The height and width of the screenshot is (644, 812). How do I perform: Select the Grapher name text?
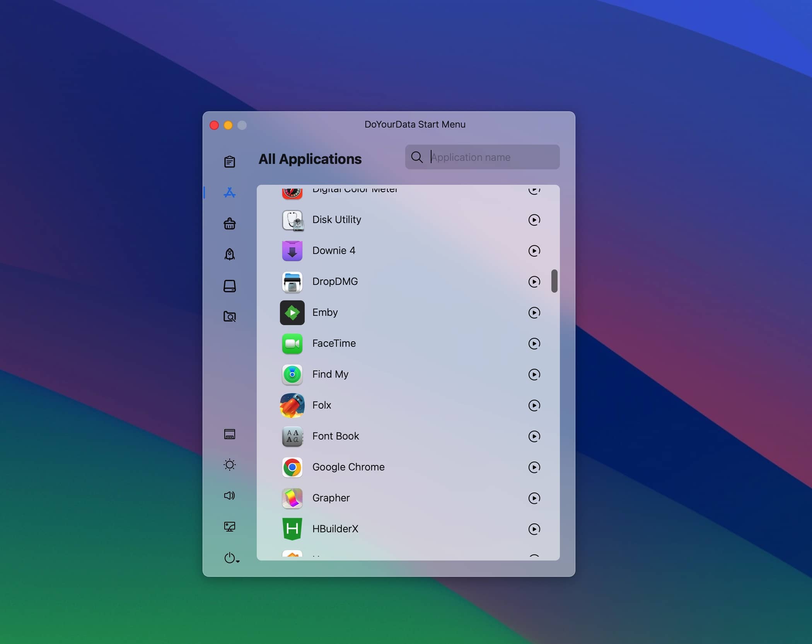(x=331, y=498)
